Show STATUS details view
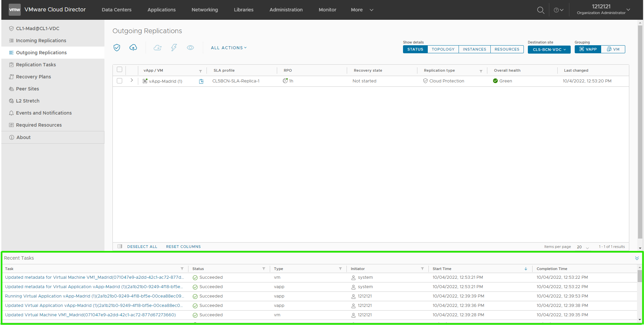Image resolution: width=644 pixels, height=325 pixels. click(x=415, y=49)
